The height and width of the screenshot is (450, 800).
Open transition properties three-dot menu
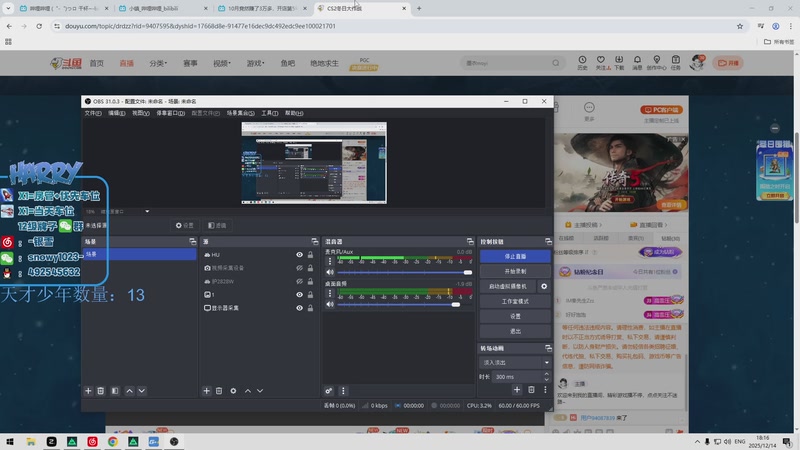pyautogui.click(x=545, y=390)
